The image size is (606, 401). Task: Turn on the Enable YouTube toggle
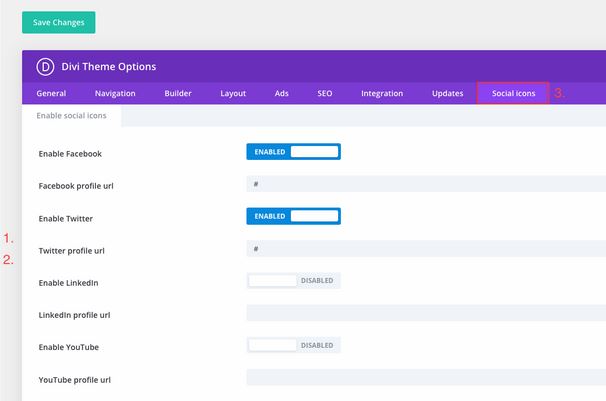point(293,345)
